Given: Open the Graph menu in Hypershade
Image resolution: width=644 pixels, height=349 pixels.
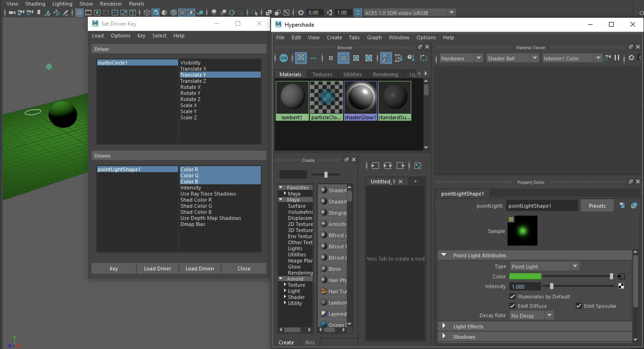Looking at the screenshot, I should click(374, 37).
